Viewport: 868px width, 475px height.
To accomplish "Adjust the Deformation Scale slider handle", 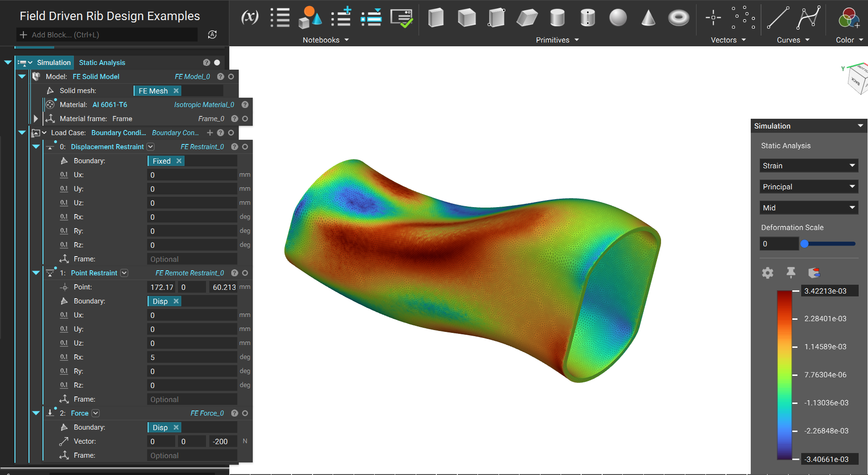I will coord(804,244).
